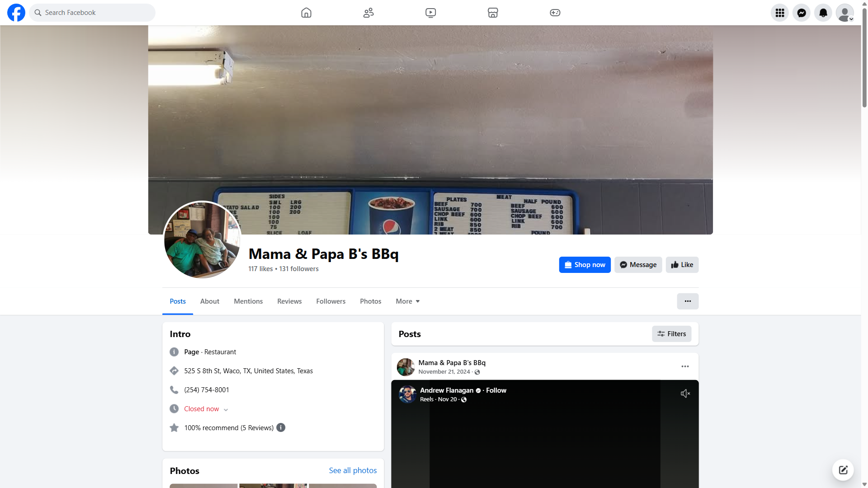Click the Shop now button
868x488 pixels.
585,265
